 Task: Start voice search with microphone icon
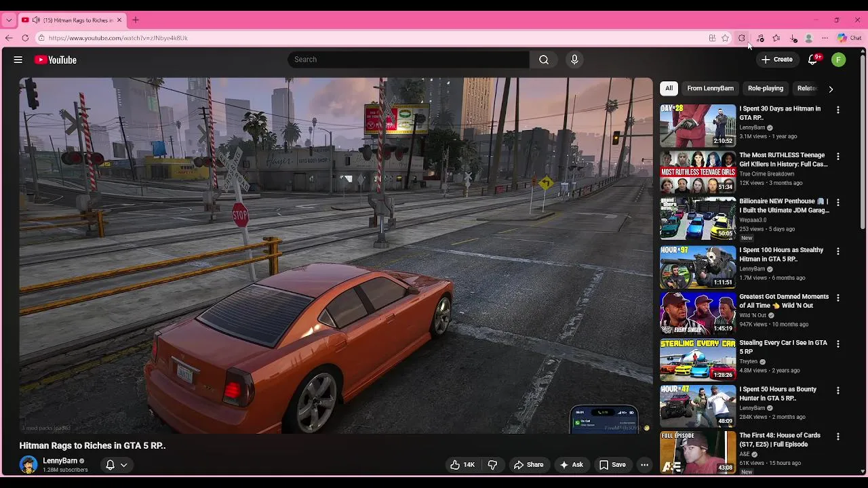(574, 60)
